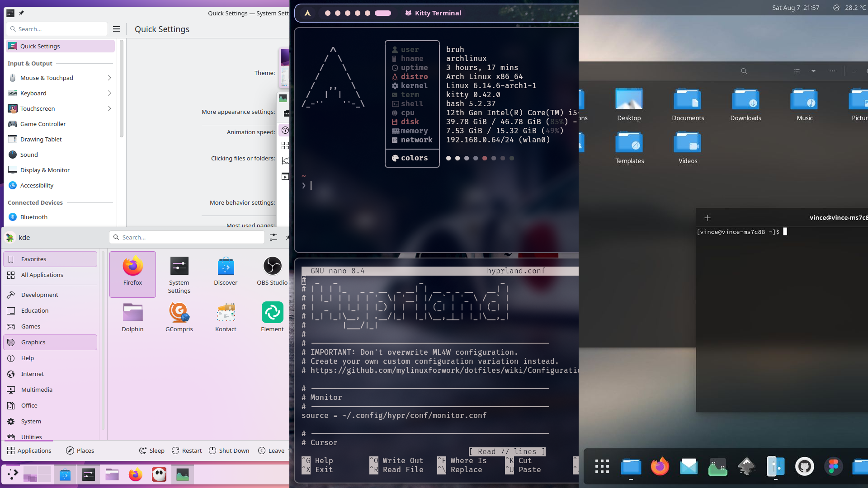This screenshot has height=488, width=868.
Task: Click the KDE application launcher taskbar icon
Action: (x=13, y=474)
